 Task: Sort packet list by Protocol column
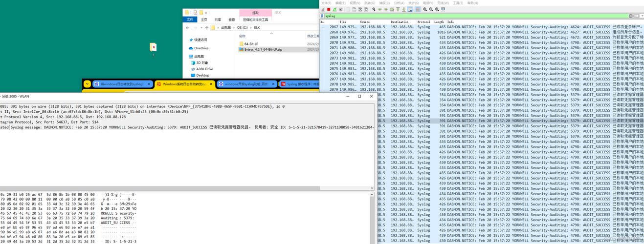[424, 22]
